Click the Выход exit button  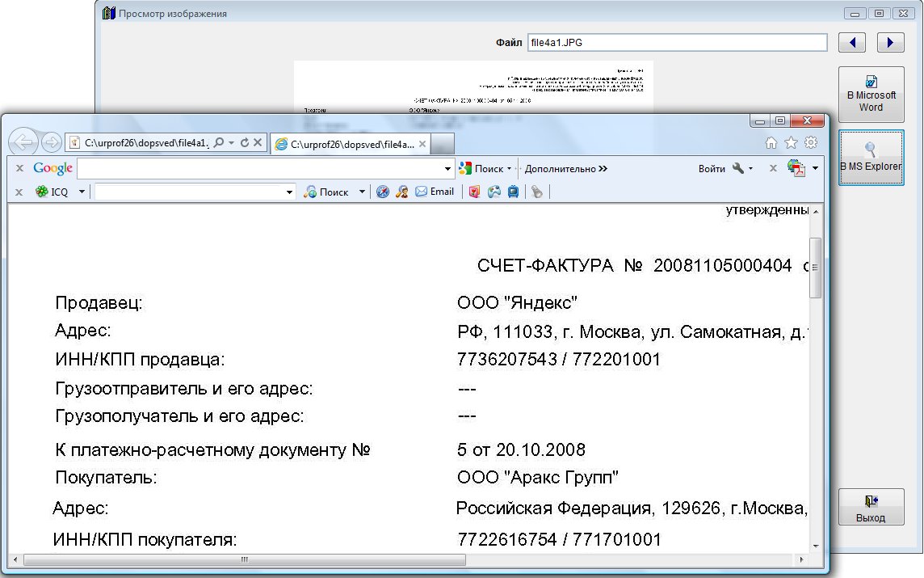pyautogui.click(x=871, y=507)
